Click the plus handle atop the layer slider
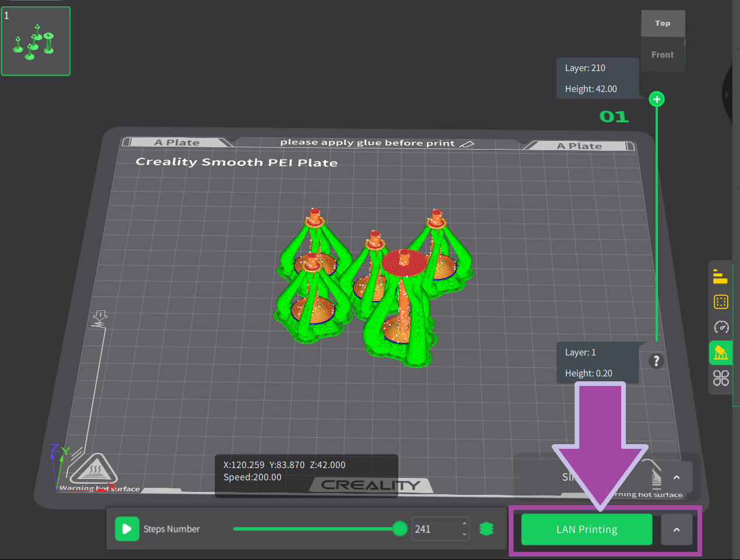Image resolution: width=740 pixels, height=560 pixels. pos(657,99)
